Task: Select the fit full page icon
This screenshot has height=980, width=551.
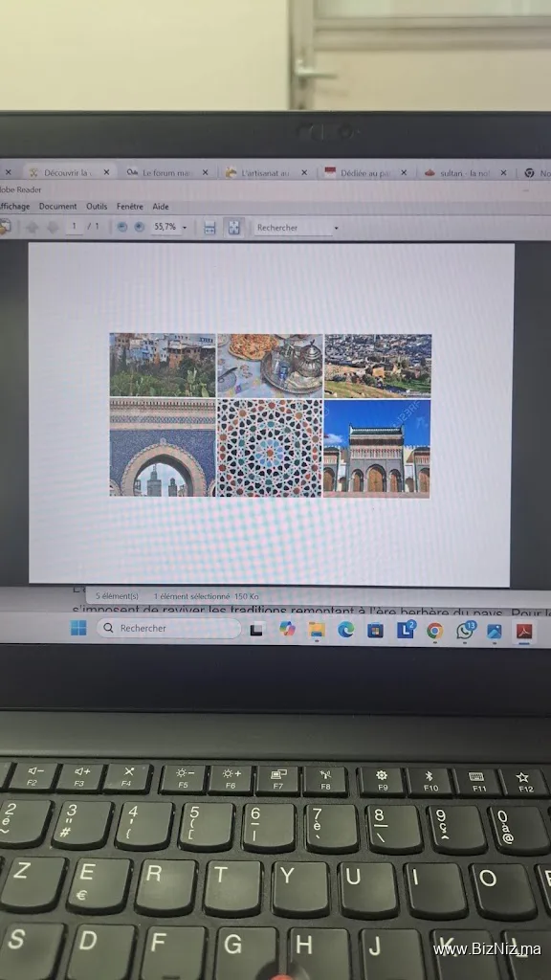Action: click(233, 228)
